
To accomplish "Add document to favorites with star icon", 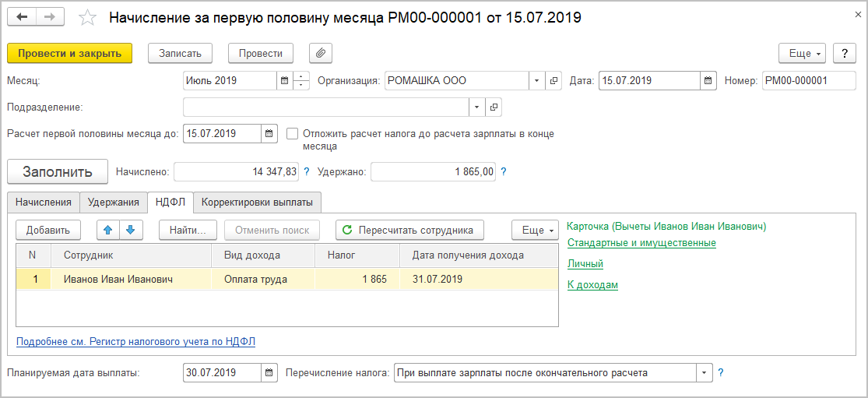I will (x=89, y=17).
